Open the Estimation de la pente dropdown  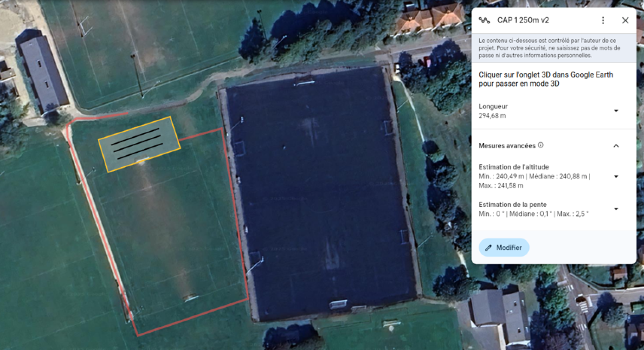tap(616, 209)
